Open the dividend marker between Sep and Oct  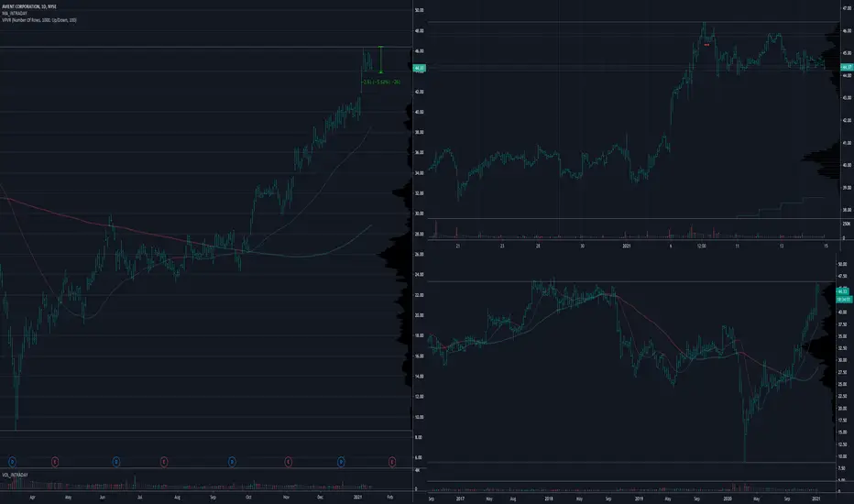[x=232, y=462]
